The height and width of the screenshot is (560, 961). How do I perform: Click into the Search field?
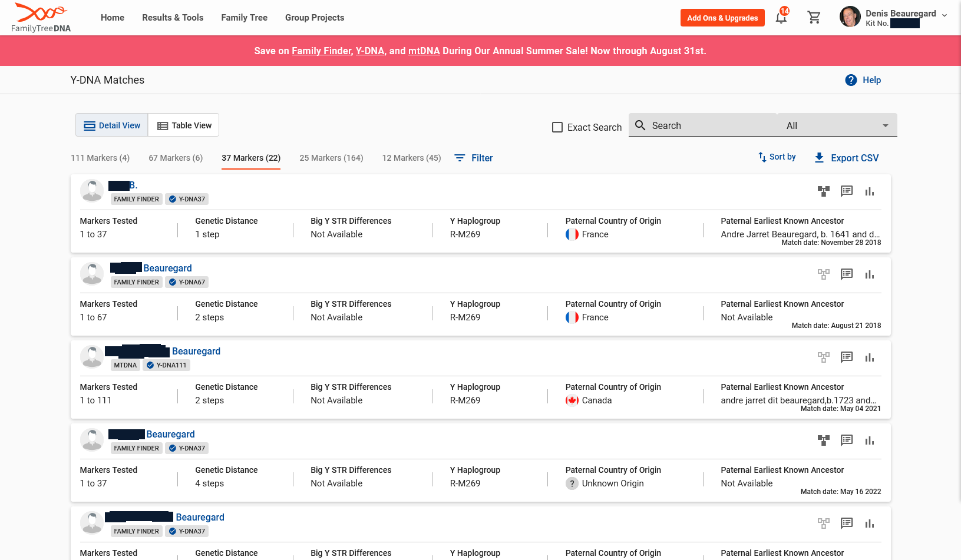point(704,125)
